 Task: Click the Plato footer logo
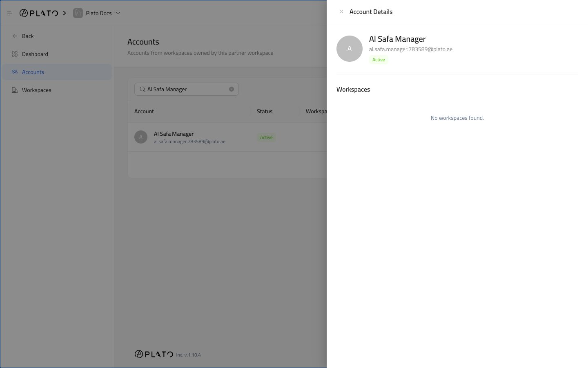click(154, 354)
